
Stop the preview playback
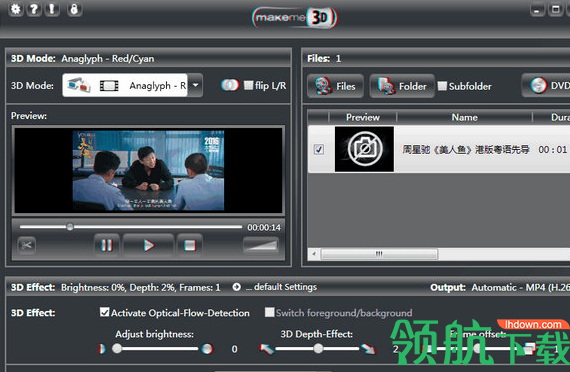tap(189, 245)
